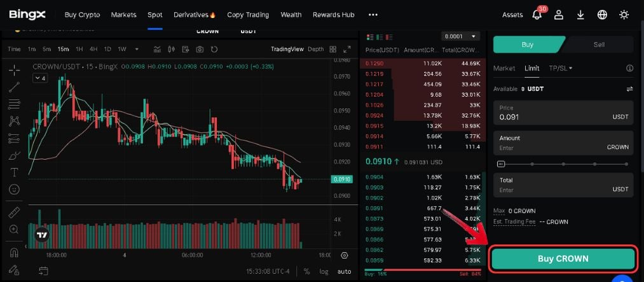
Task: Open the TP/SL order type dropdown
Action: point(561,68)
